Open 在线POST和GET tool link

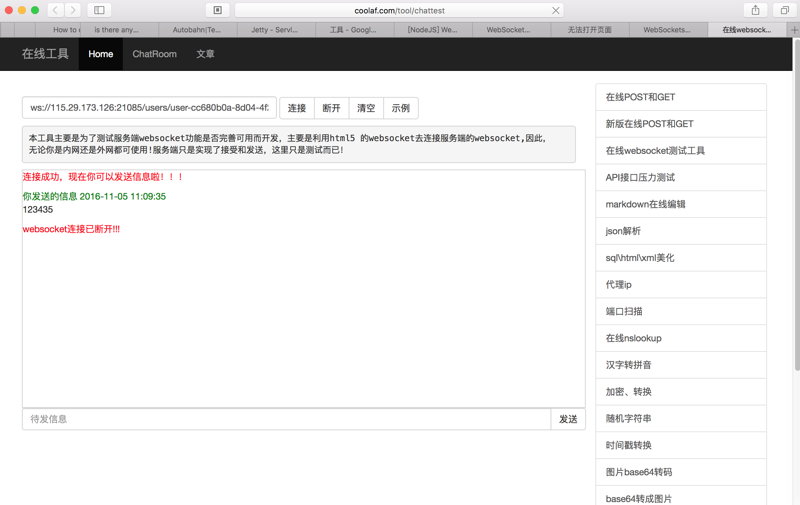681,97
